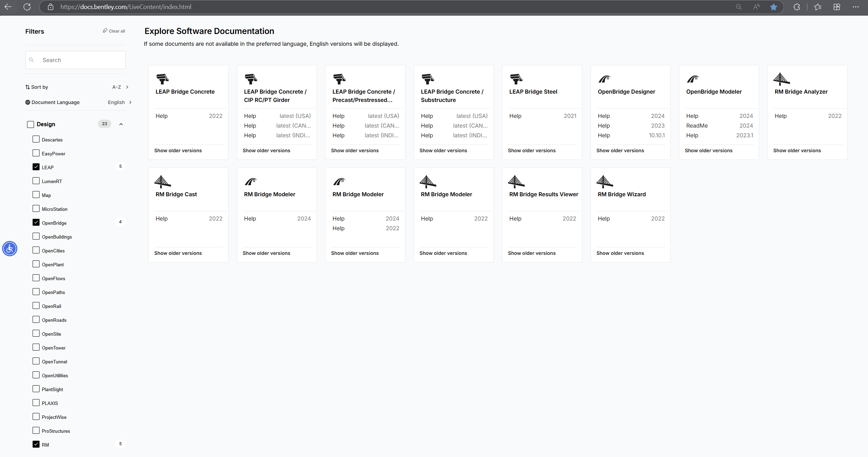Show older versions for RM Bridge Cast
The width and height of the screenshot is (868, 457).
pos(178,253)
